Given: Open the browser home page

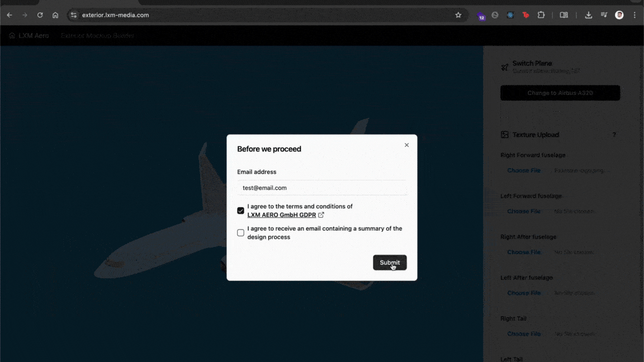Looking at the screenshot, I should tap(55, 15).
